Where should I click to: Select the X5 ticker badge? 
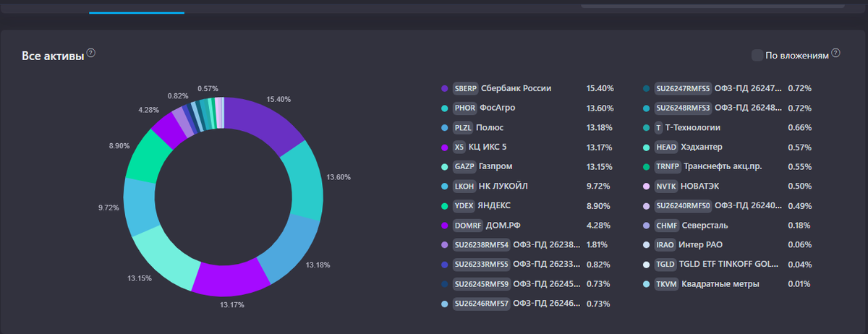coord(459,147)
